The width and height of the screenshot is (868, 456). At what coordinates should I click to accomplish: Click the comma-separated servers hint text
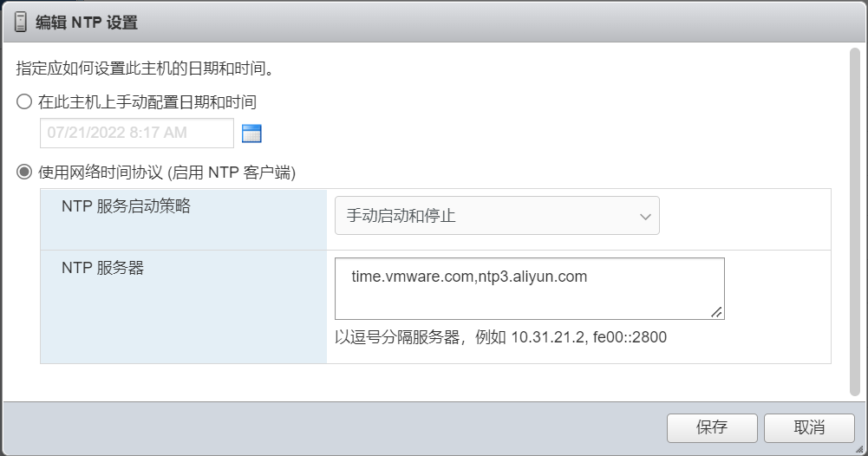tap(500, 337)
